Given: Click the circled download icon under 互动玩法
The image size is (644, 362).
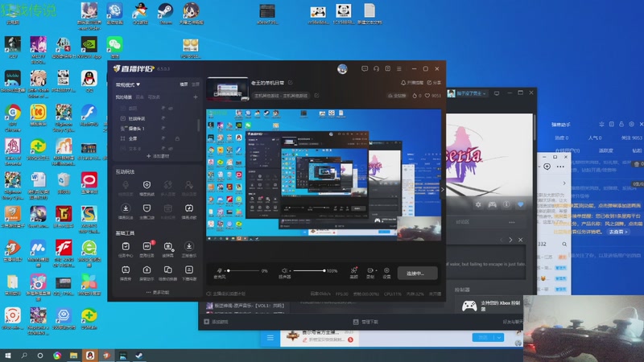Looking at the screenshot, I should coord(126,208).
